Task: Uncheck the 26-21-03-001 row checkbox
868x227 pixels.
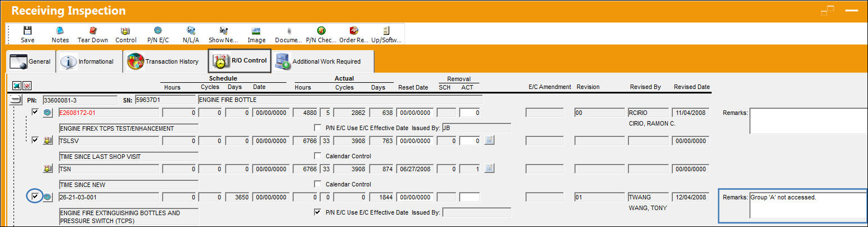Action: [35, 197]
